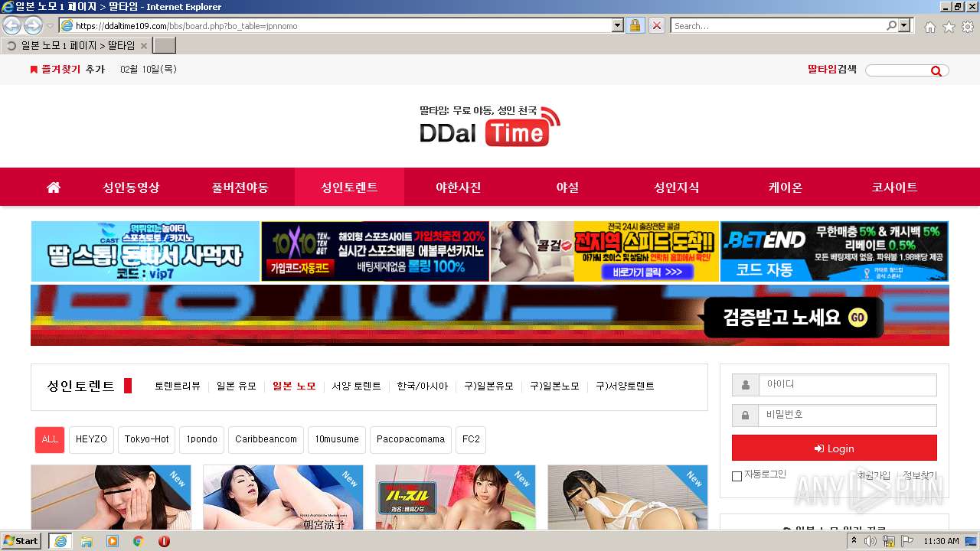Click the red bookmark flag icon
Screen dimensions: 980x551
34,70
